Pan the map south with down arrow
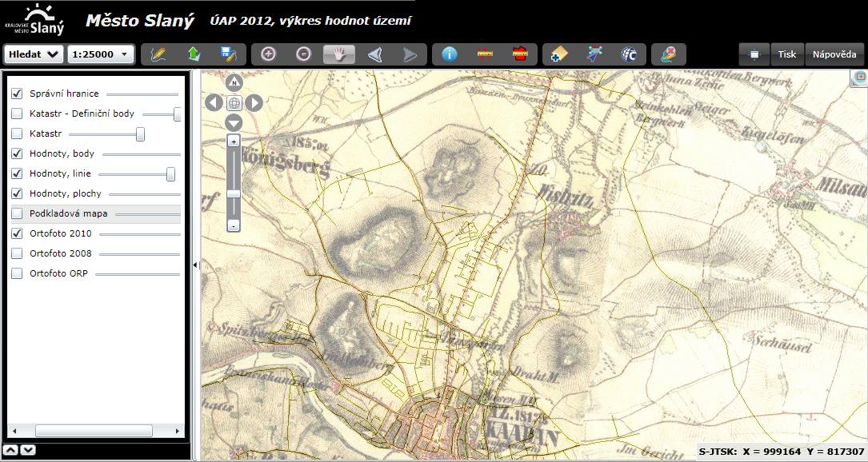Image resolution: width=868 pixels, height=462 pixels. point(234,123)
